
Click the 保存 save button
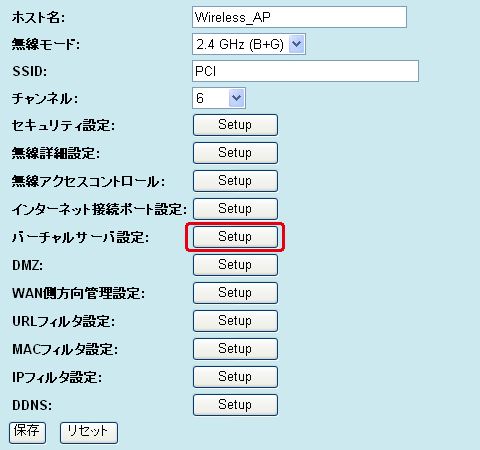click(27, 433)
